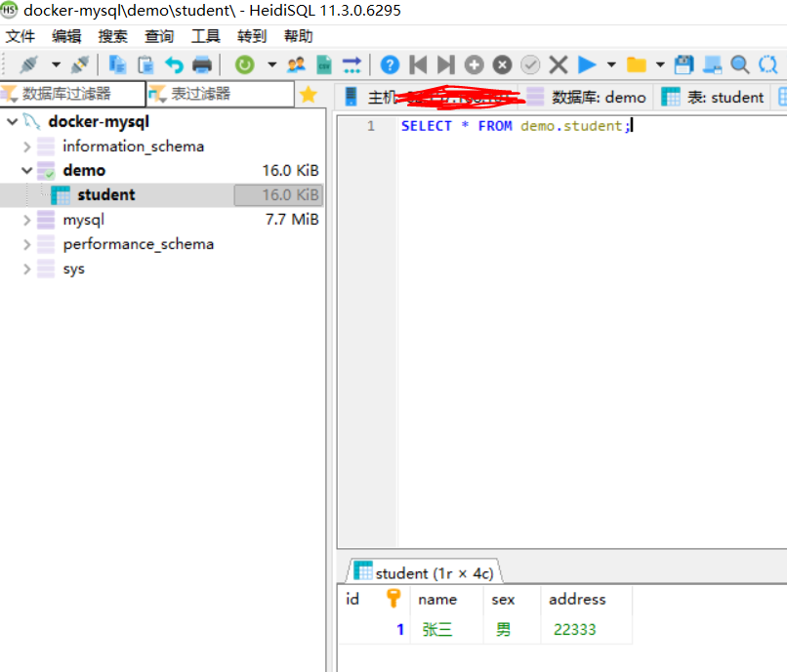Open the 搜索 menu
787x672 pixels.
[x=113, y=36]
